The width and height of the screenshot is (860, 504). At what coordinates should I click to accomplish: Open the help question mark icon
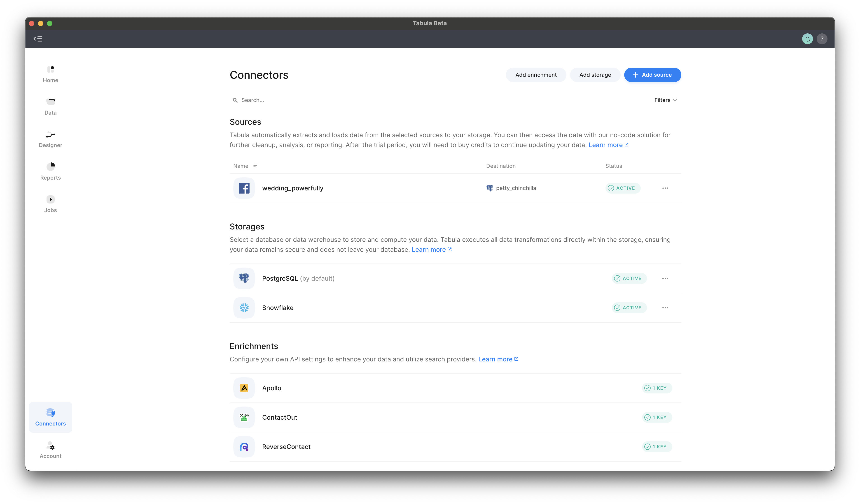822,39
